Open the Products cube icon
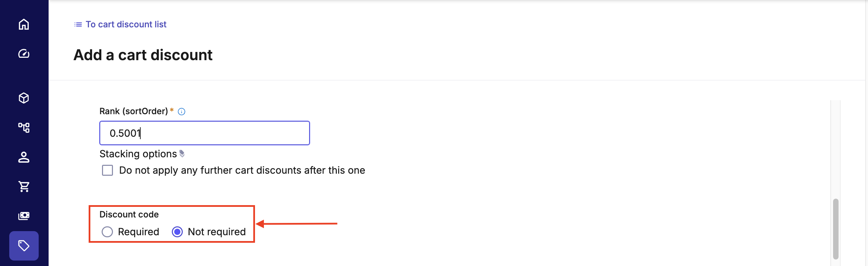 click(x=24, y=98)
